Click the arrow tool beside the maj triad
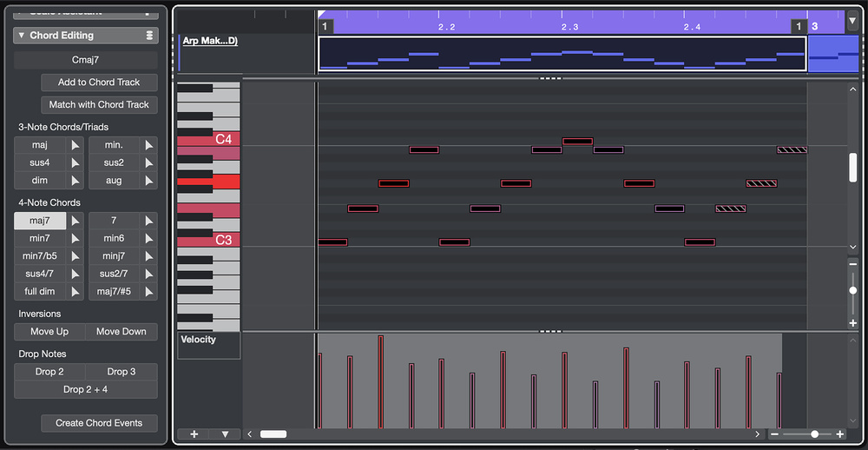Viewport: 868px width, 450px height. click(76, 145)
